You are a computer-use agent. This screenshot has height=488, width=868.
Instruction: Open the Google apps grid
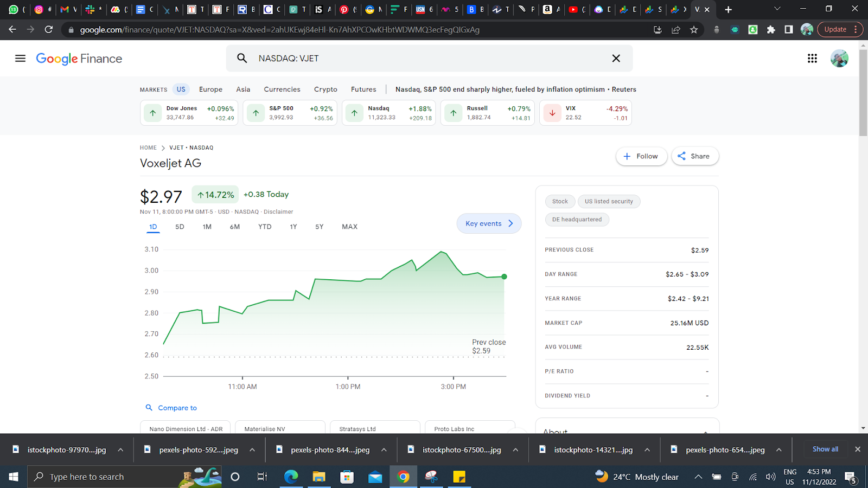pyautogui.click(x=812, y=58)
